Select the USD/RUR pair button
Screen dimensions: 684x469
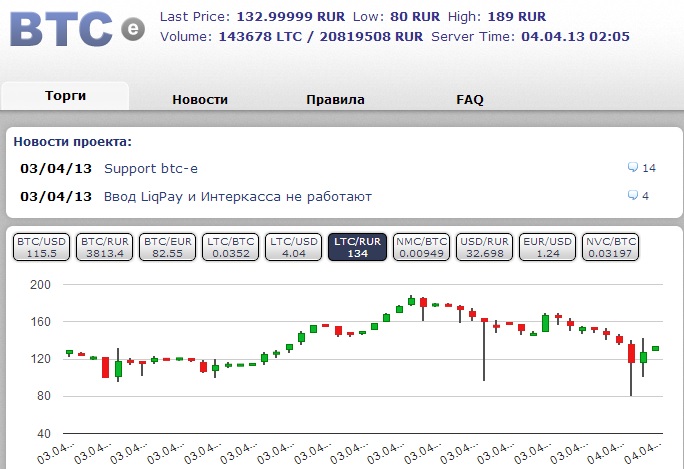(x=485, y=247)
